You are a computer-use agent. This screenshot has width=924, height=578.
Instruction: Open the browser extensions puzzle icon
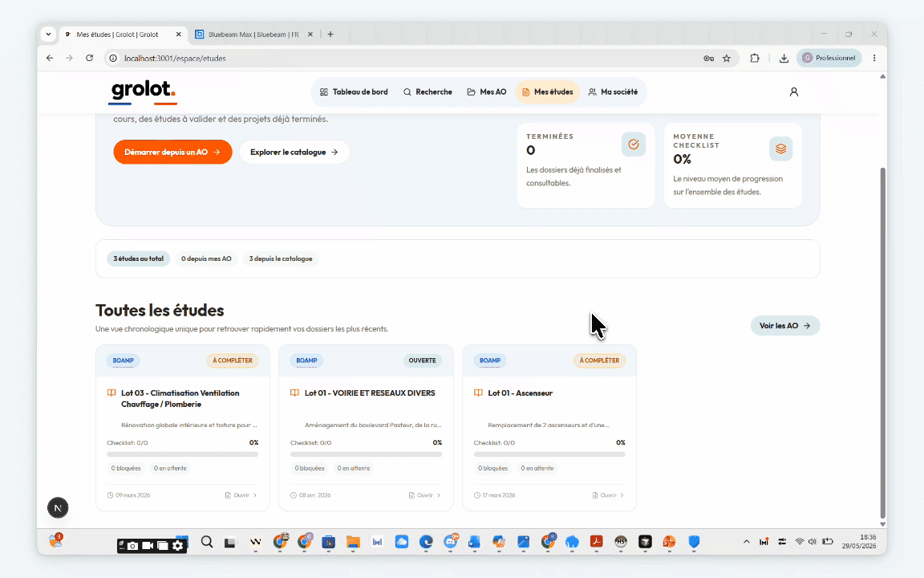tap(754, 59)
